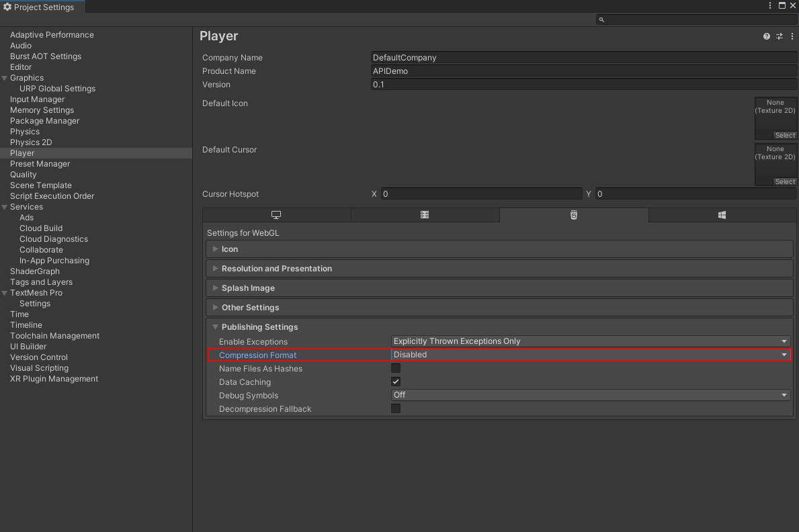799x532 pixels.
Task: Open the Project Settings window options menu
Action: click(x=770, y=5)
